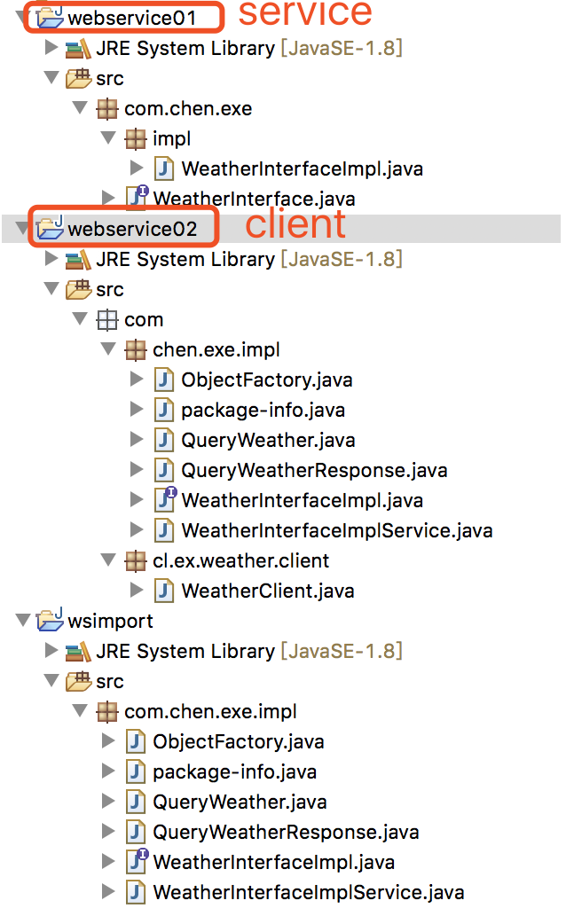
Task: Click the impl package icon under com.chen.exe
Action: point(134,138)
